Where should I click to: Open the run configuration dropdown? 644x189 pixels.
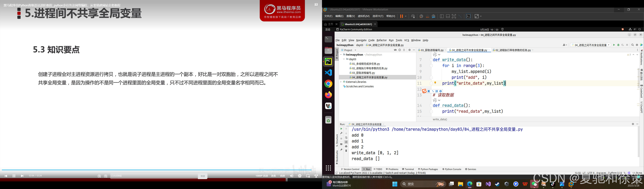[x=590, y=45]
